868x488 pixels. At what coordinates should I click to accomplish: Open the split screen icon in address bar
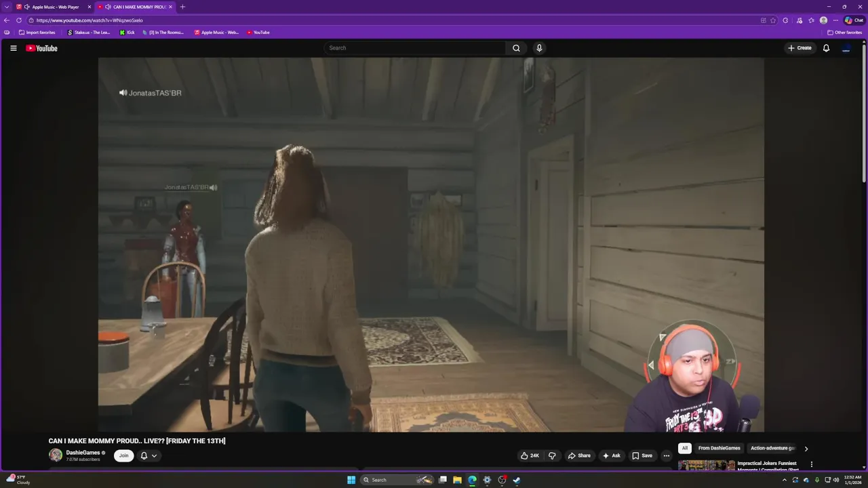pos(764,20)
